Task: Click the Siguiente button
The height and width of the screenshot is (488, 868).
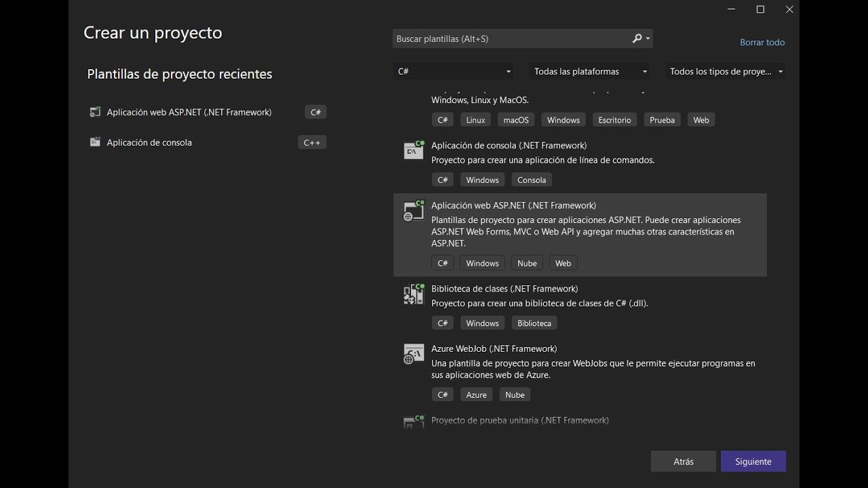Action: tap(753, 462)
